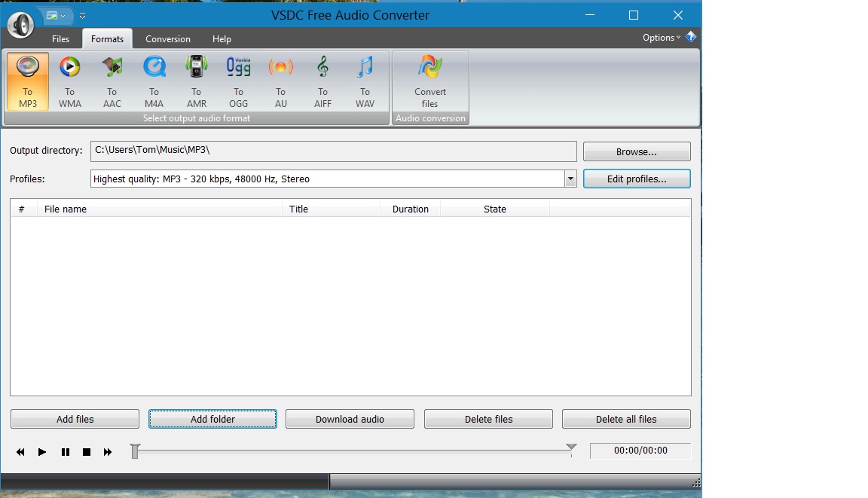
Task: Pick the To AIFF format icon
Action: 322,81
